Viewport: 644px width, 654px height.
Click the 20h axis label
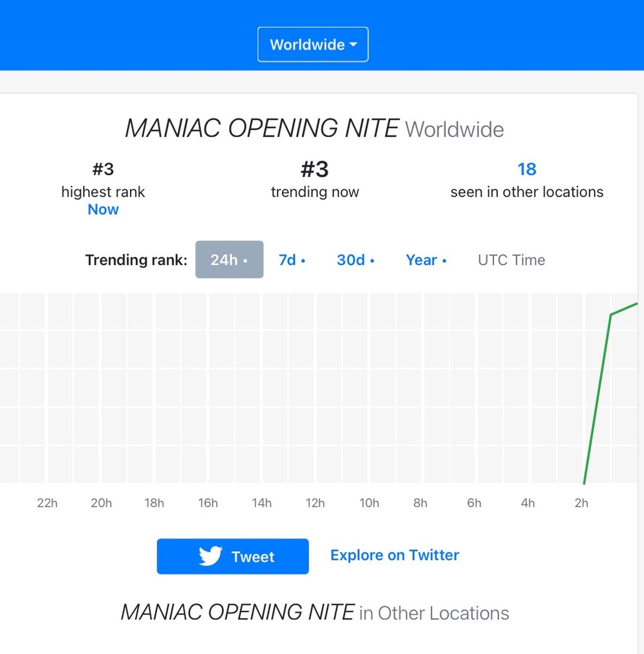point(101,503)
